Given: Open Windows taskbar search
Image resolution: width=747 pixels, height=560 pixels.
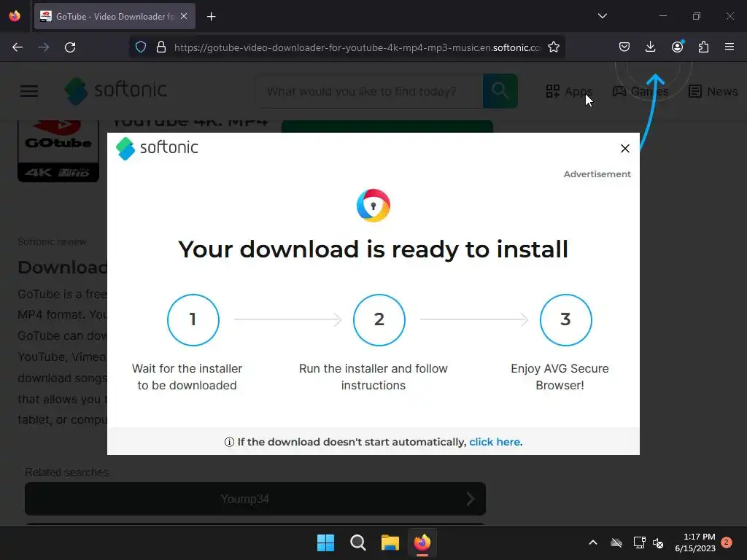Looking at the screenshot, I should (x=357, y=542).
